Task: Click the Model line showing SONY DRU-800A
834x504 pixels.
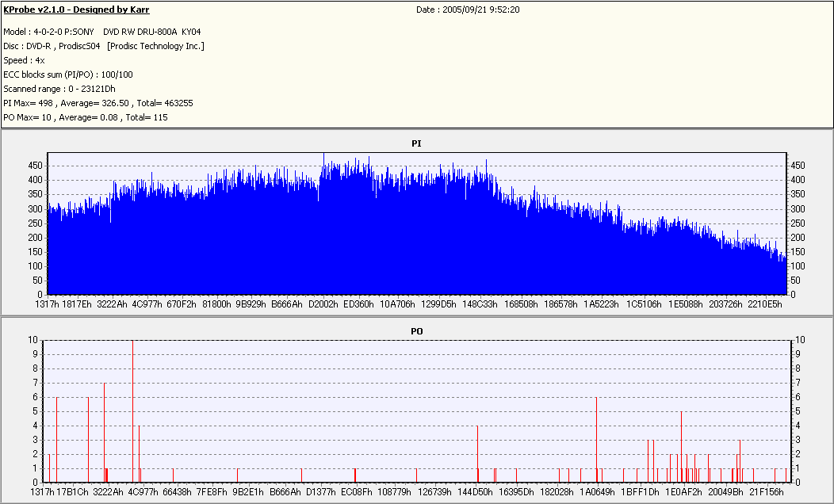Action: coord(102,32)
